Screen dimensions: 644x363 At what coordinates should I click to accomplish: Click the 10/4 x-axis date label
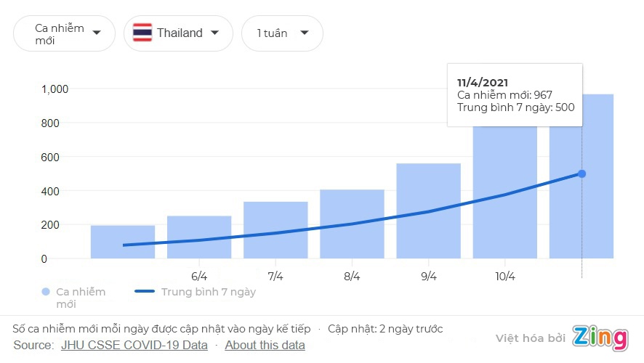click(x=504, y=277)
